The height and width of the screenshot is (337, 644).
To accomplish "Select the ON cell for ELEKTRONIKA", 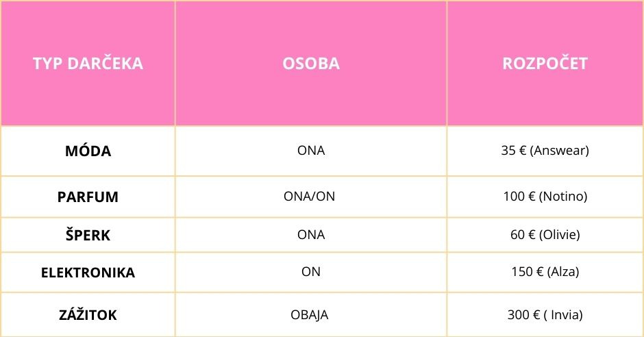I will (311, 272).
